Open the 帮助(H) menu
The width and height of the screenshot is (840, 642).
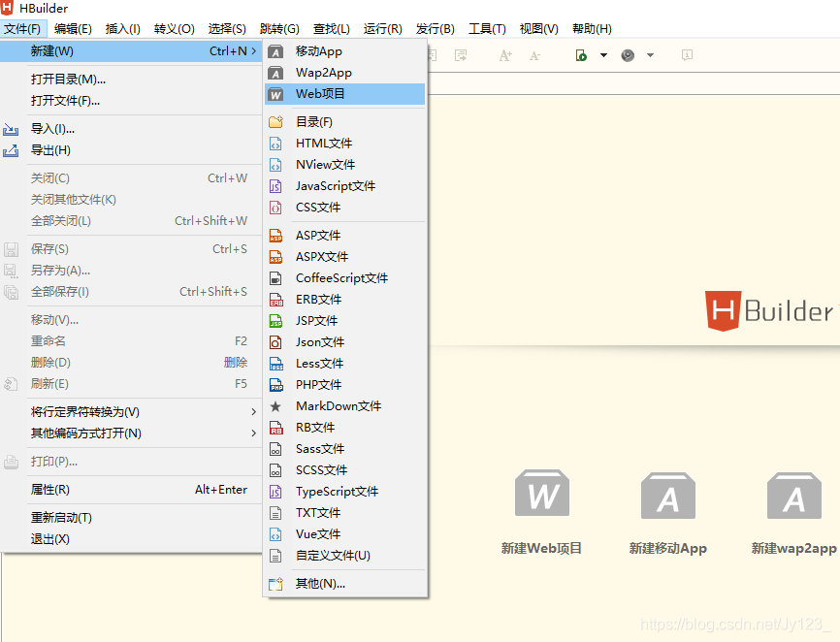(x=592, y=29)
